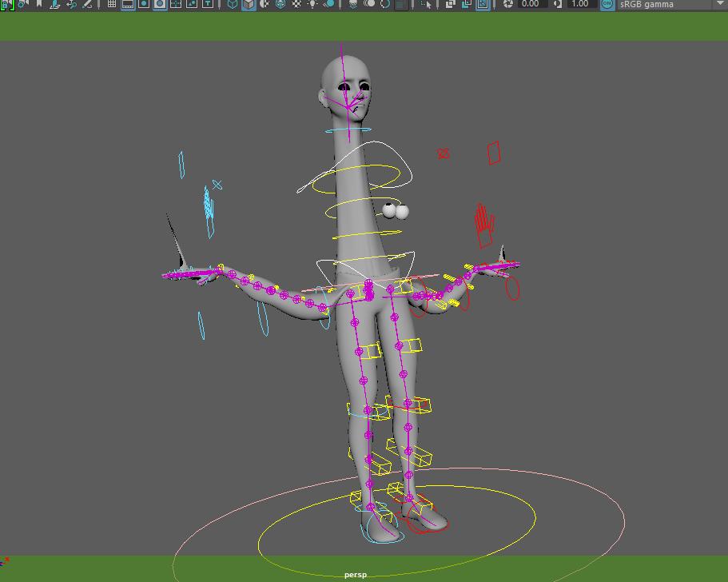This screenshot has width=728, height=582.
Task: Toggle wireframe on shaded cube icon
Action: point(280,4)
